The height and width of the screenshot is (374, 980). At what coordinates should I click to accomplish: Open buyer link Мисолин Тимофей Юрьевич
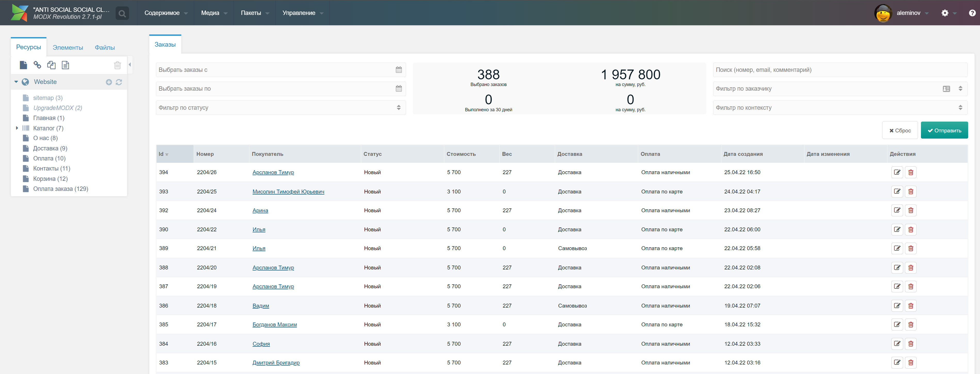(x=288, y=192)
